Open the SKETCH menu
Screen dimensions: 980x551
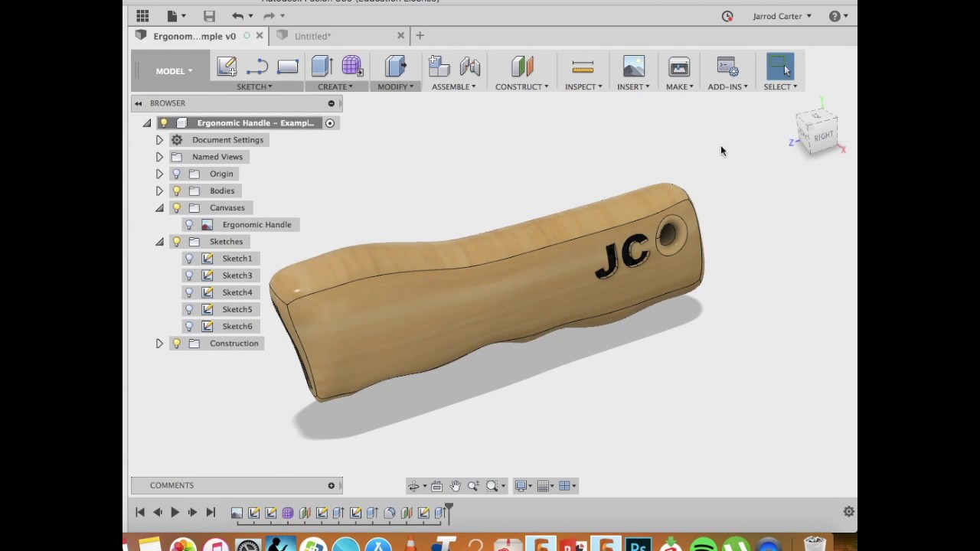(254, 86)
